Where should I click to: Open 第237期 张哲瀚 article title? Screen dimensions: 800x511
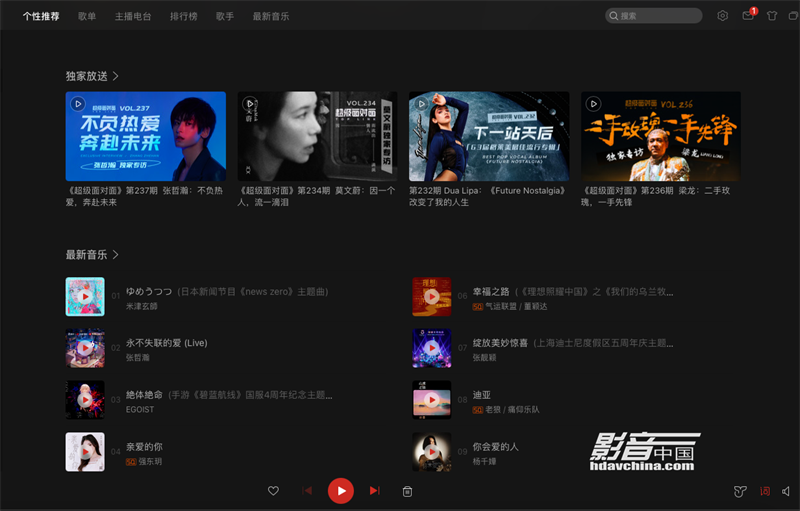tap(145, 196)
